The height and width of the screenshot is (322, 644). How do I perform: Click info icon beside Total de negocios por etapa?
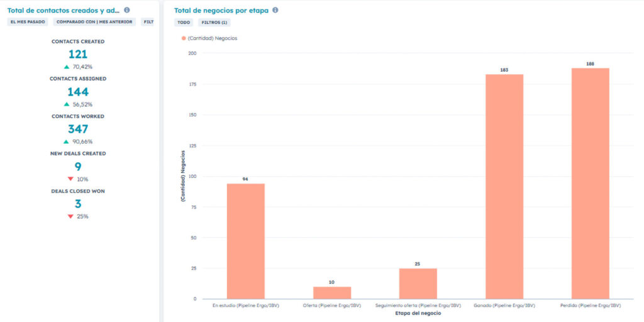275,10
